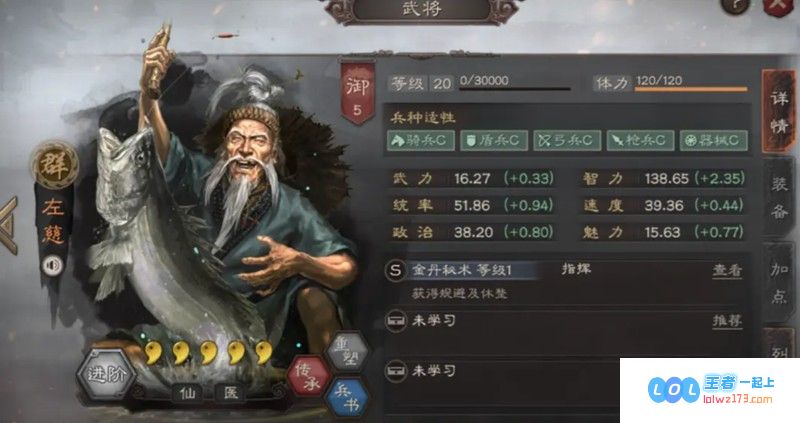Image resolution: width=800 pixels, height=423 pixels.
Task: Select the 骑兵C troop type badge
Action: (x=421, y=140)
